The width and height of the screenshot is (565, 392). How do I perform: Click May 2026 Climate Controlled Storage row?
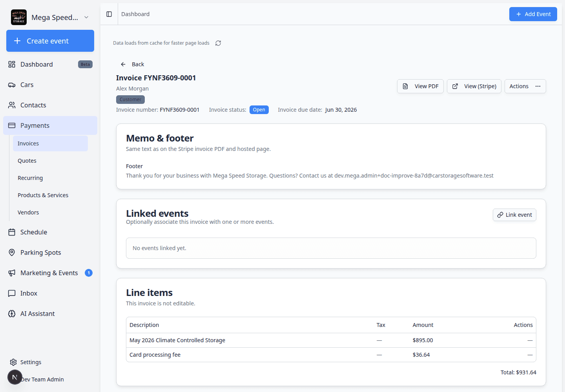tap(331, 340)
